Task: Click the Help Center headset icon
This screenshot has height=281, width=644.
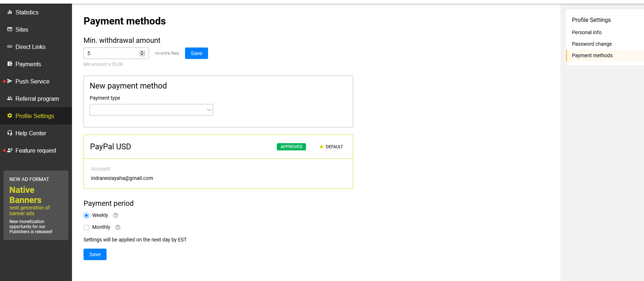Action: (x=10, y=133)
